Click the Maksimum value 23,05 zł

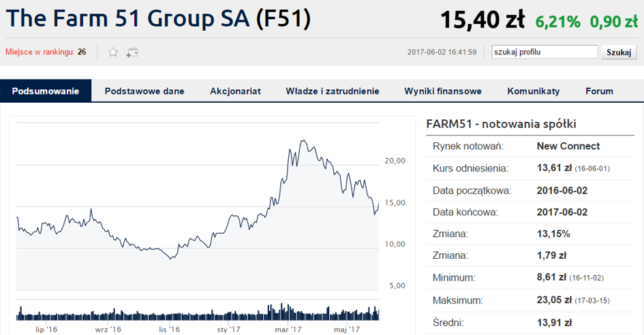(551, 300)
